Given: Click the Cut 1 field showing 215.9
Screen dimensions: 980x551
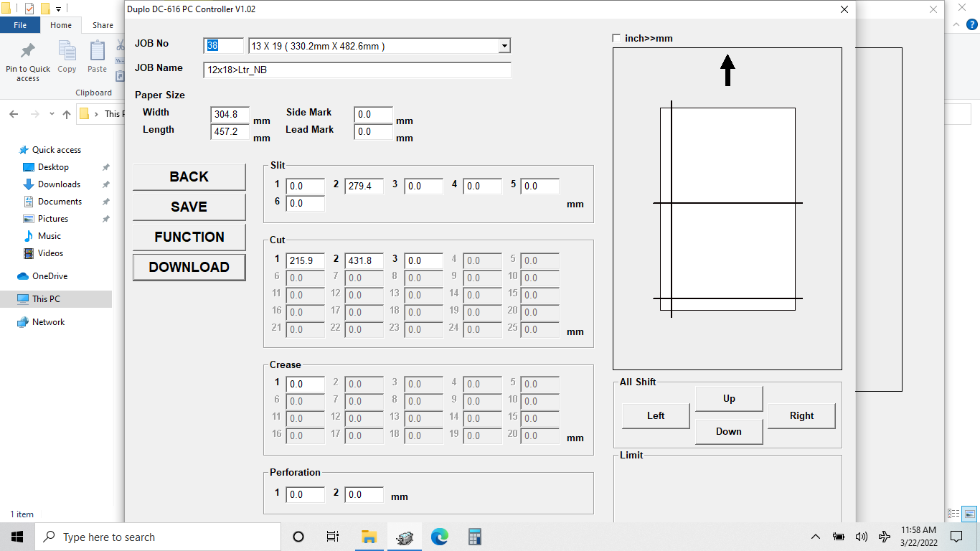Looking at the screenshot, I should [306, 260].
